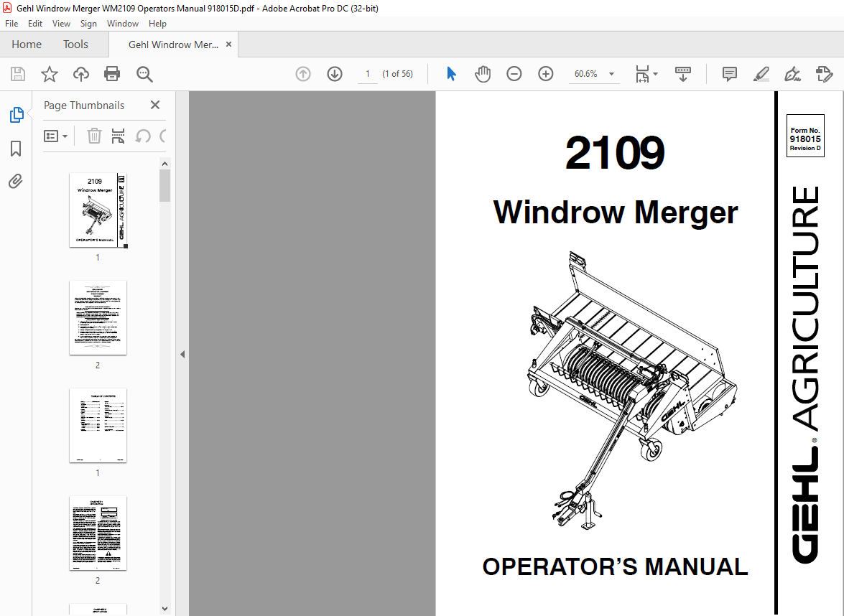The width and height of the screenshot is (844, 616).
Task: Select the Chapter 1 page thumbnail
Action: click(98, 533)
